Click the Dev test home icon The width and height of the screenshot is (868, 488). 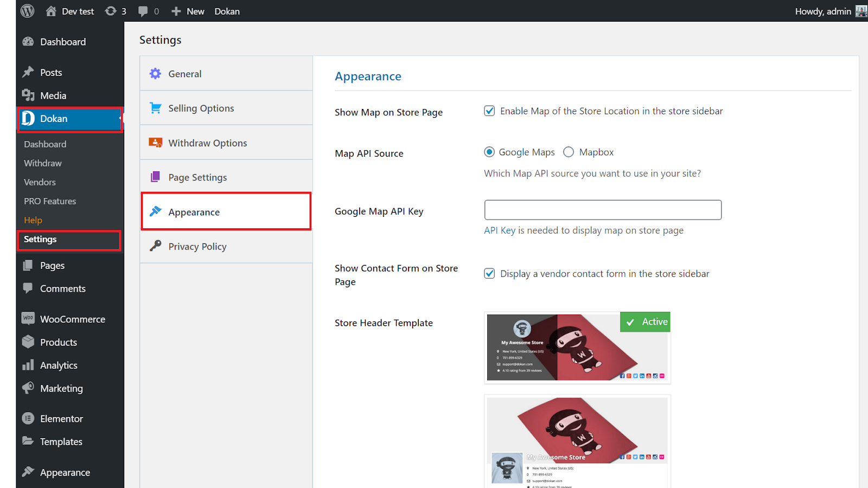click(51, 11)
